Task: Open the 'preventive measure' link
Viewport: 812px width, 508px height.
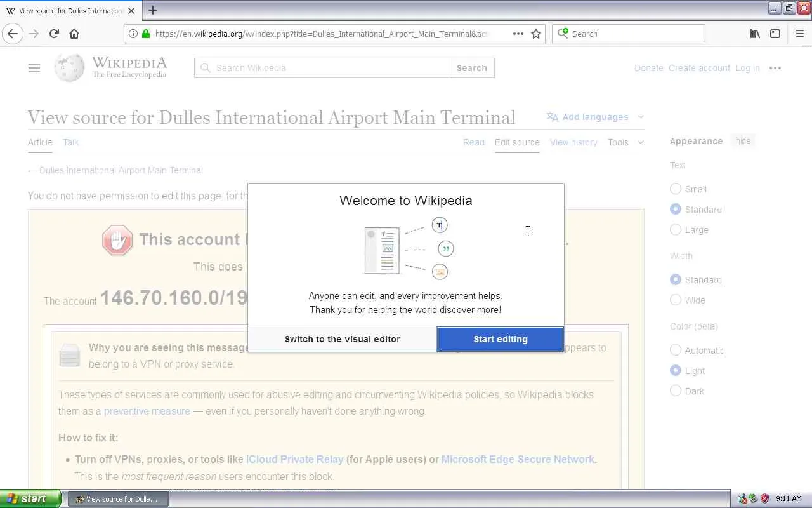Action: [x=147, y=411]
